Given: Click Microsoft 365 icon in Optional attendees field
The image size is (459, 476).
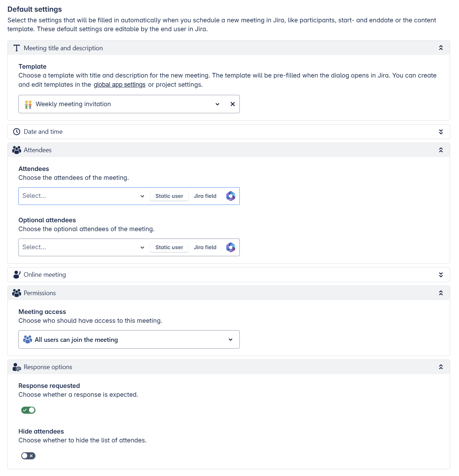Looking at the screenshot, I should tap(231, 247).
